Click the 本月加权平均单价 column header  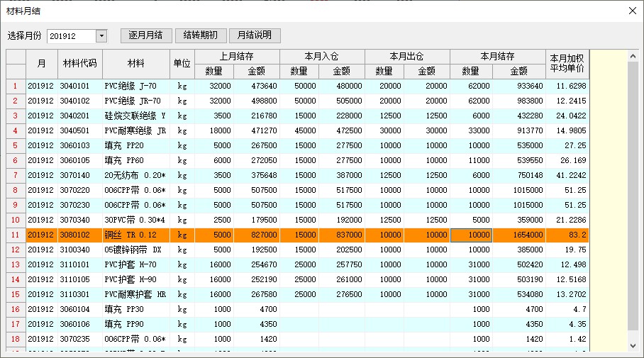tap(567, 64)
